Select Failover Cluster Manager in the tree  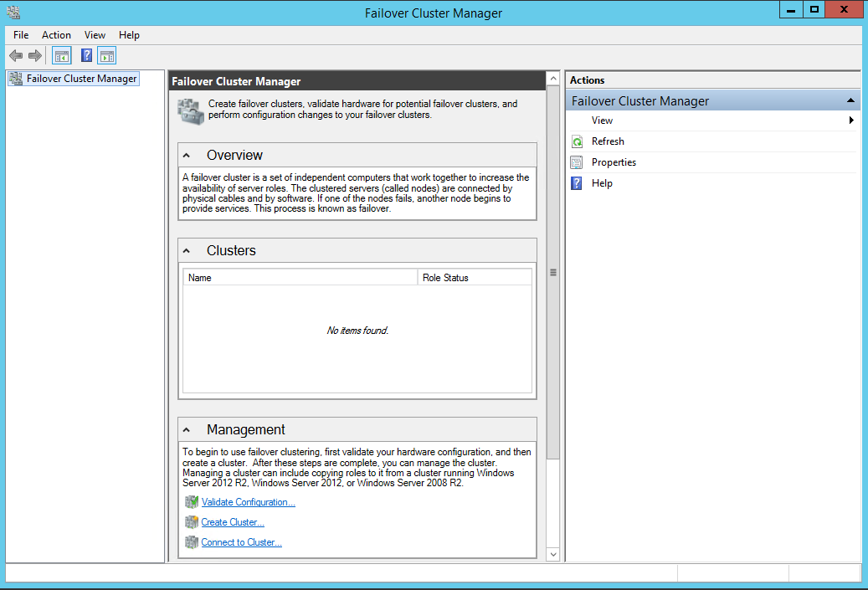coord(81,79)
